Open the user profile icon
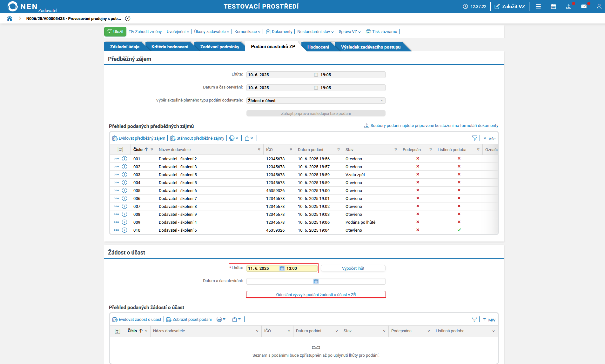Screen dimensions: 605x364 point(599,6)
